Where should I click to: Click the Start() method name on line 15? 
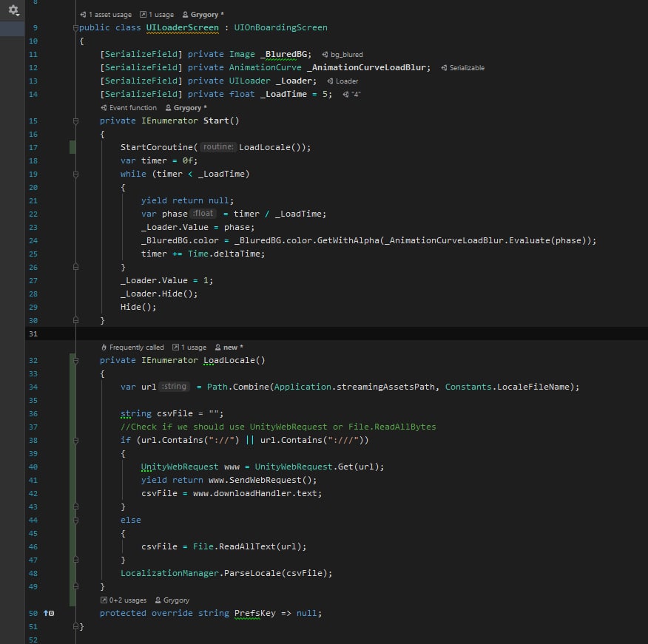click(x=216, y=121)
